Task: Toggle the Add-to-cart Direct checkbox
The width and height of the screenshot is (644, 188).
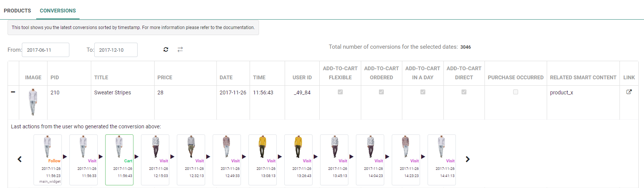Action: 464,92
